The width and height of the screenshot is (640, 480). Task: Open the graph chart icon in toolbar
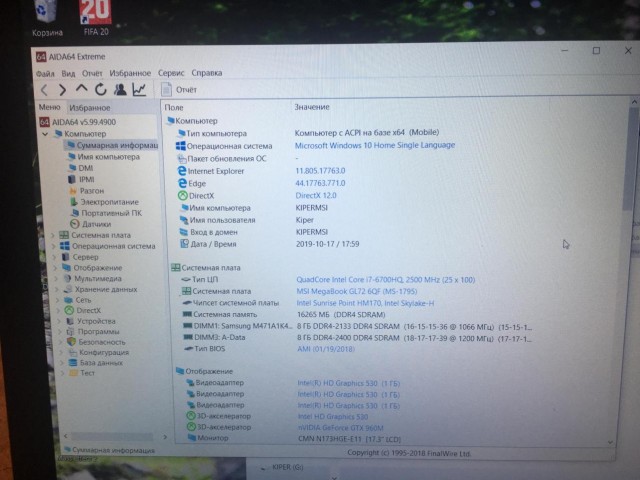click(x=138, y=90)
